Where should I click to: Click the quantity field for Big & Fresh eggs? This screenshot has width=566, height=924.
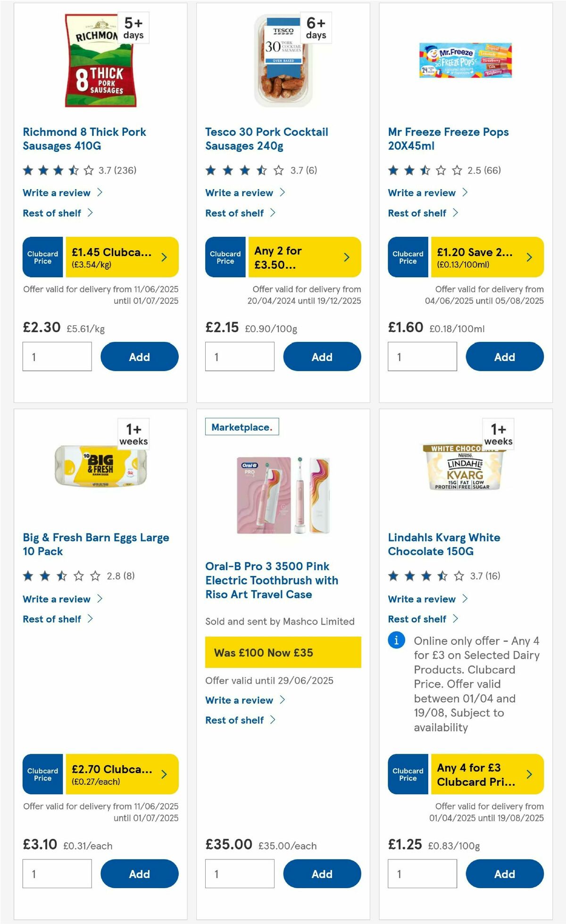(57, 874)
